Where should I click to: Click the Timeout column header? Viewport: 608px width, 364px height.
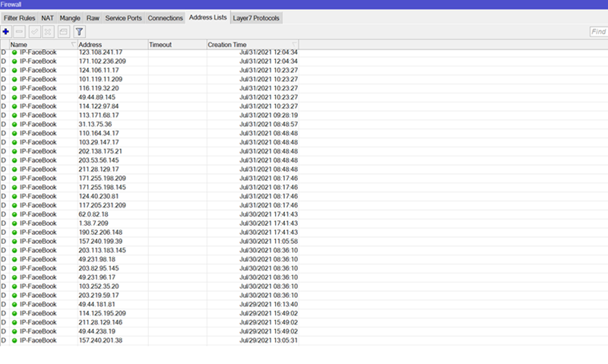point(176,45)
